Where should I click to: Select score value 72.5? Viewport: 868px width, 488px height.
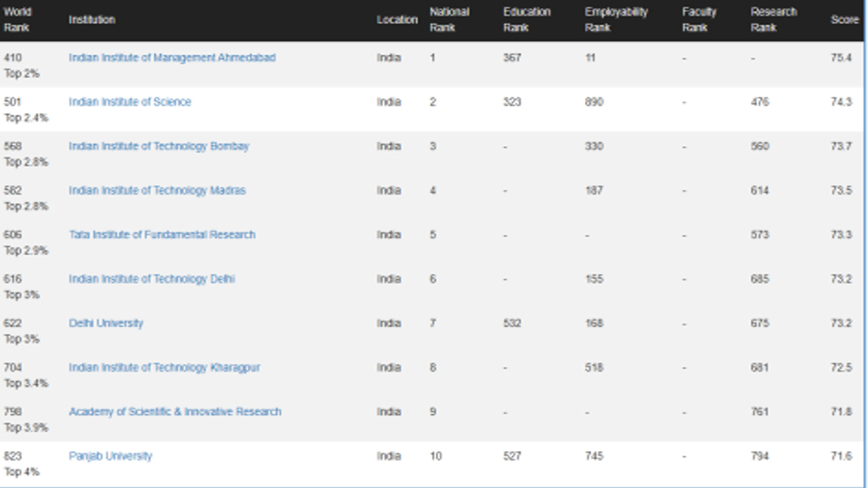pos(841,368)
